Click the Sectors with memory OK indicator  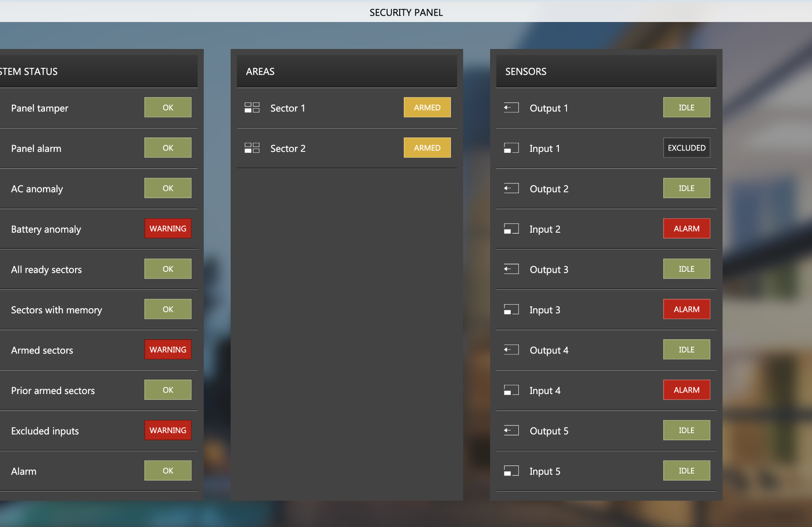click(168, 310)
